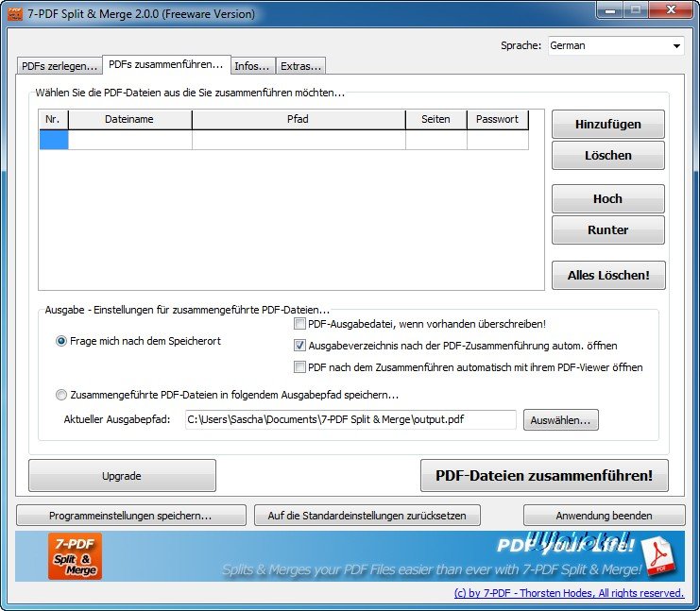The image size is (700, 611).
Task: Move entry down with Runter button
Action: click(x=608, y=229)
